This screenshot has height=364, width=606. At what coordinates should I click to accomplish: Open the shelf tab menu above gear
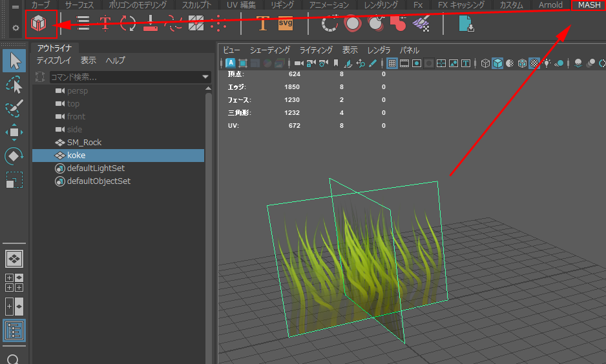(x=15, y=6)
